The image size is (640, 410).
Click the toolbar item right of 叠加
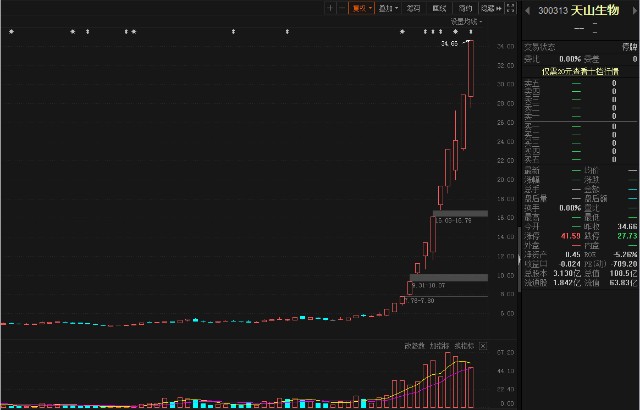[413, 8]
